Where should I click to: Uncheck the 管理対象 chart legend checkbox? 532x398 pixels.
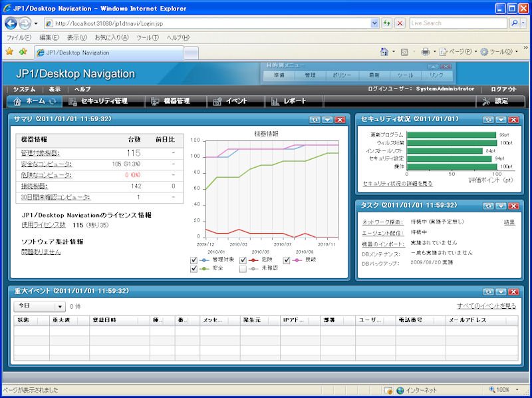click(194, 260)
